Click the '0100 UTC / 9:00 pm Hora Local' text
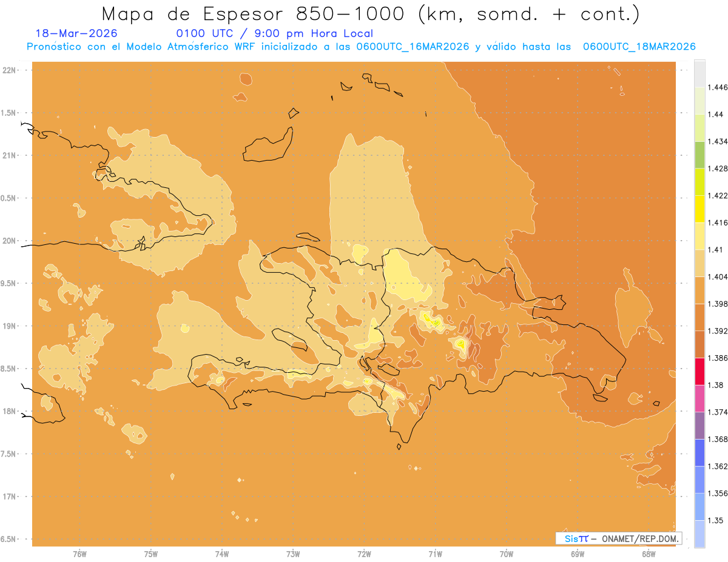 [275, 33]
